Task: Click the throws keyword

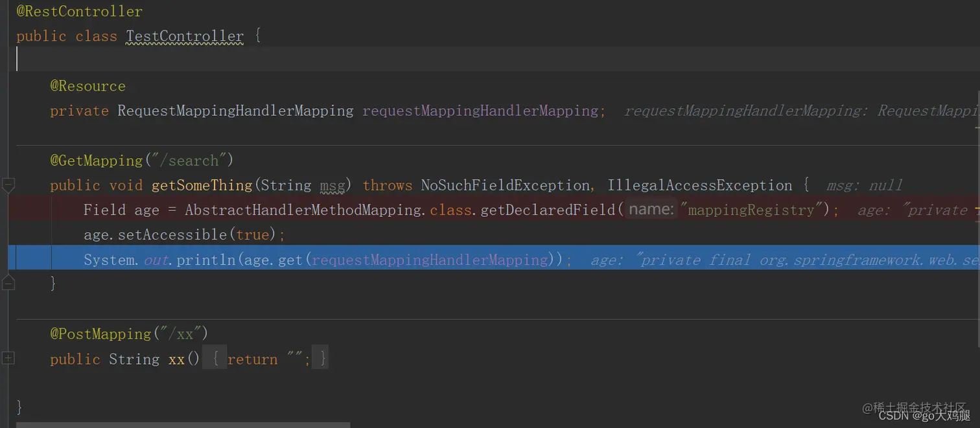Action: [388, 186]
